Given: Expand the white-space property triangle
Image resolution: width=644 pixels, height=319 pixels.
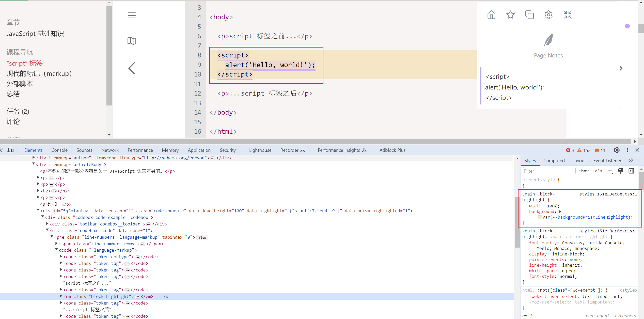Looking at the screenshot, I should coord(563,271).
